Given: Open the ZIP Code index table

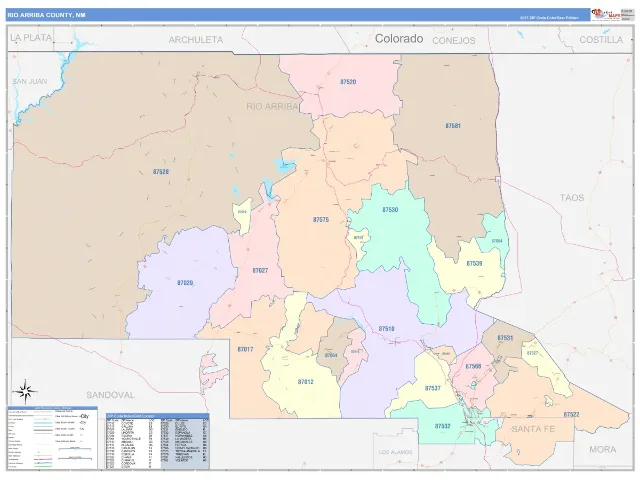Looking at the screenshot, I should pos(158,442).
